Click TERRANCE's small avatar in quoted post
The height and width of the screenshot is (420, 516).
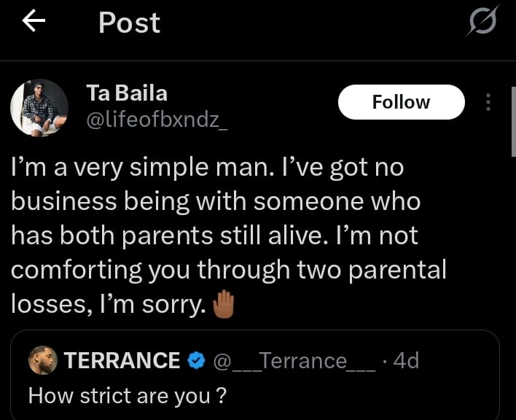click(43, 360)
